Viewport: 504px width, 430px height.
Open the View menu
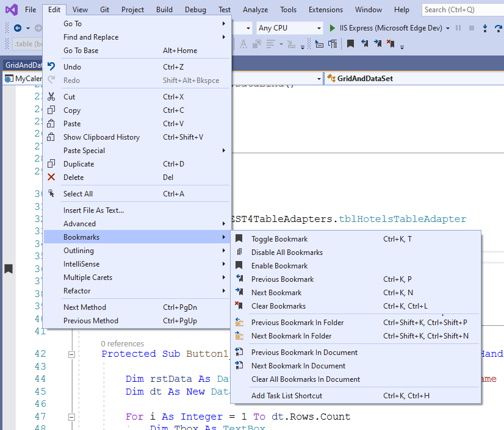click(x=80, y=10)
